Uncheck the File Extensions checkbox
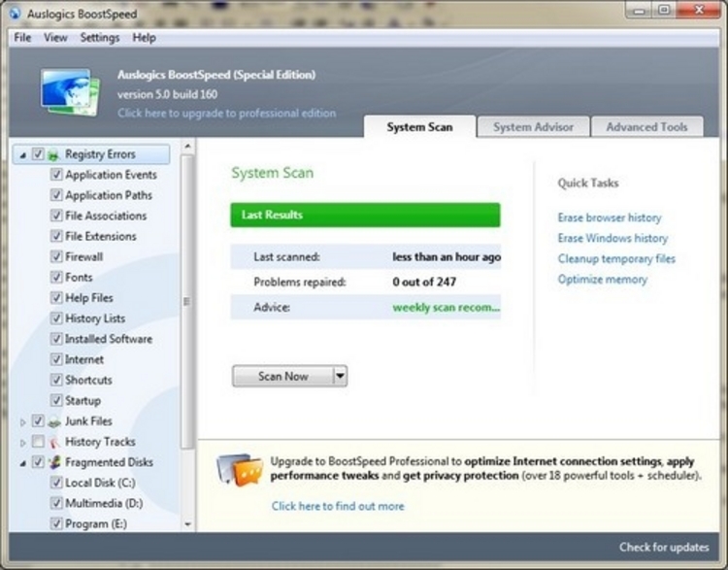728x570 pixels. coord(56,236)
